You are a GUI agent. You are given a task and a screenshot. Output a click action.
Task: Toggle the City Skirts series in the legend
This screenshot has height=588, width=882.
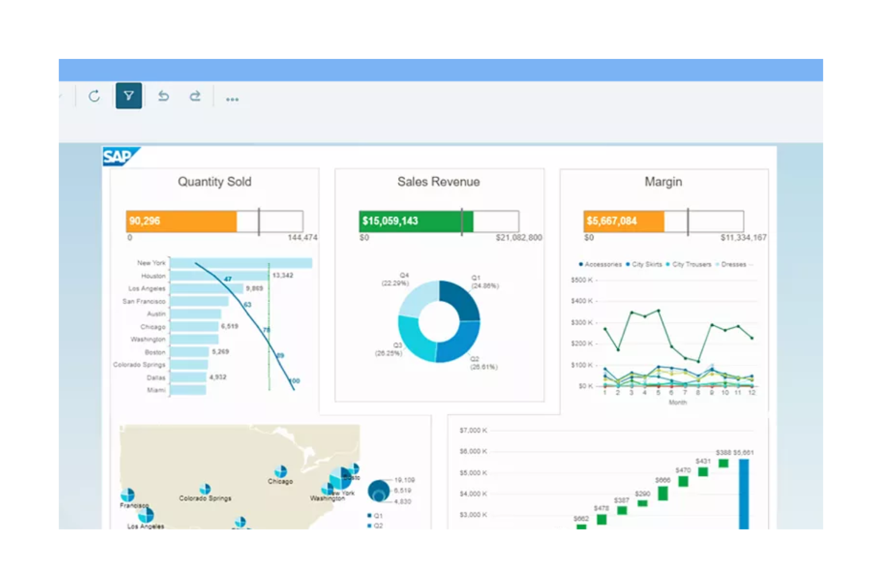pyautogui.click(x=628, y=264)
